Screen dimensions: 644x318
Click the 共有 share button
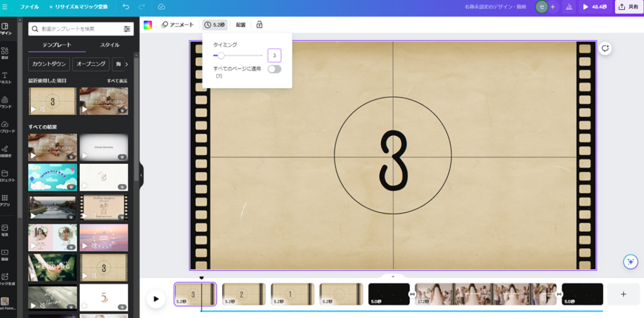(628, 7)
